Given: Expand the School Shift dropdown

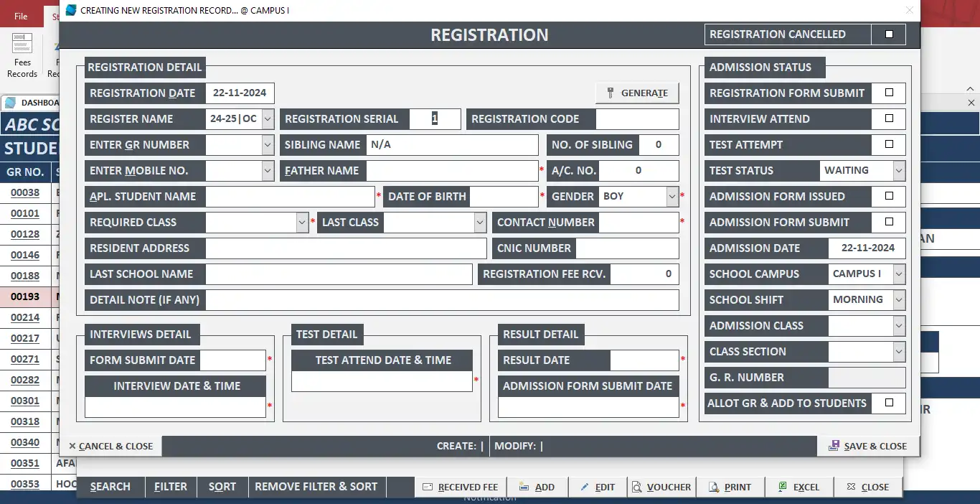Looking at the screenshot, I should tap(897, 299).
